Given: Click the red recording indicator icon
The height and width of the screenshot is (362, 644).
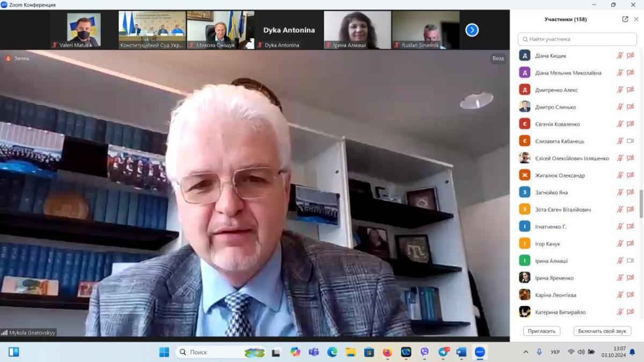Looking at the screenshot, I should pos(8,58).
